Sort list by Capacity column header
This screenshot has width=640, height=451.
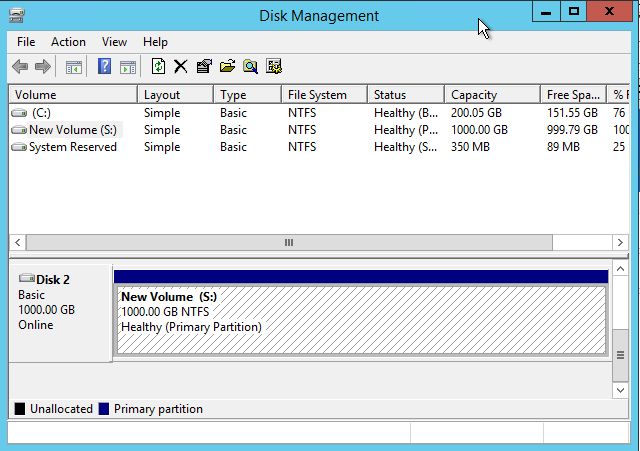[474, 95]
